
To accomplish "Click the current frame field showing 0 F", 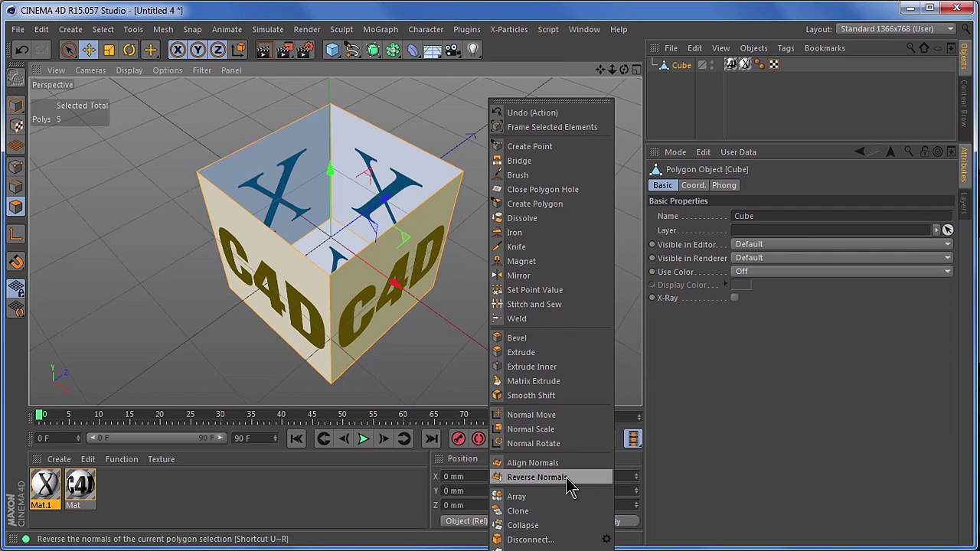I will coord(57,438).
